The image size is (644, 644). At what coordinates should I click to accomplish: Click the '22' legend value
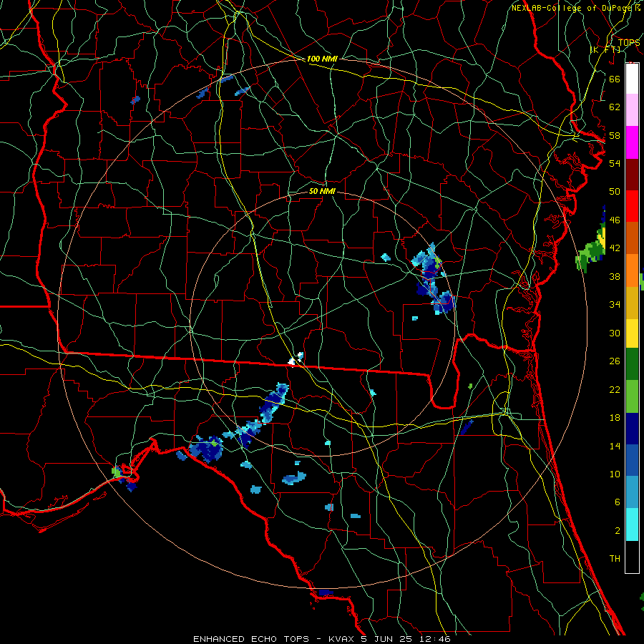615,390
